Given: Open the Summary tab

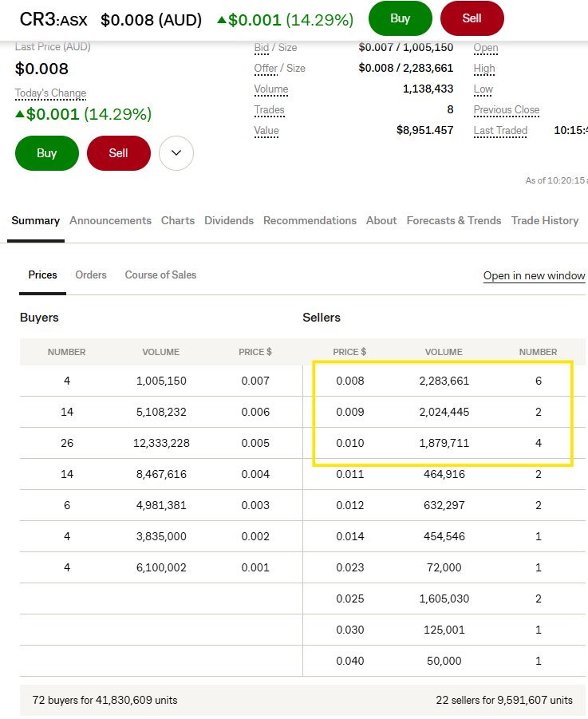Looking at the screenshot, I should pos(35,220).
